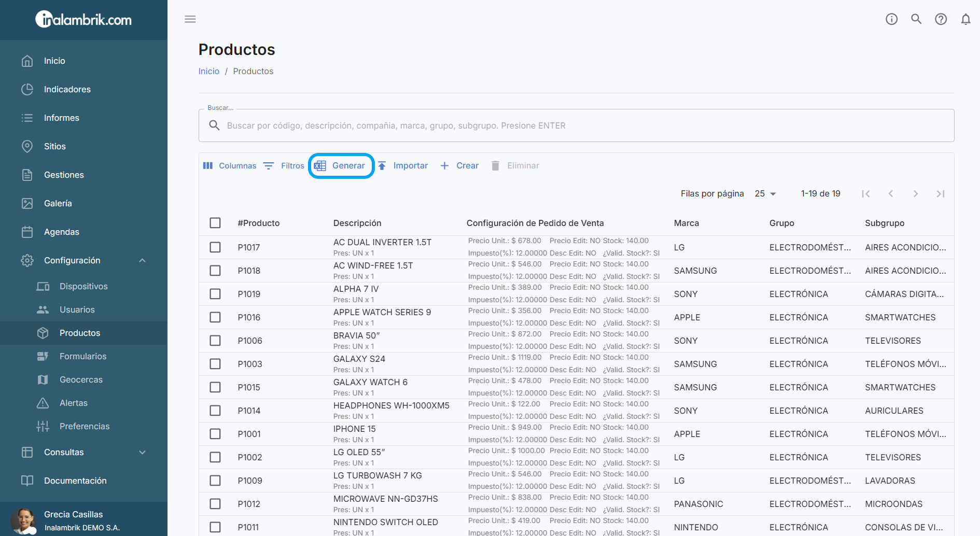Open the info icon in top bar
Image resolution: width=980 pixels, height=536 pixels.
coord(891,19)
